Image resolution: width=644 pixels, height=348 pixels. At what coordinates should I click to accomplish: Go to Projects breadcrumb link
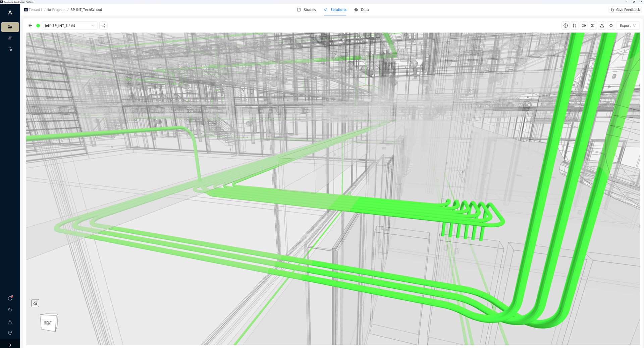[56, 10]
